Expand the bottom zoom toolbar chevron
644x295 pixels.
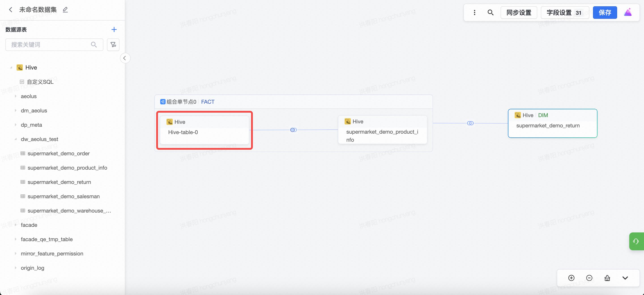click(x=625, y=278)
